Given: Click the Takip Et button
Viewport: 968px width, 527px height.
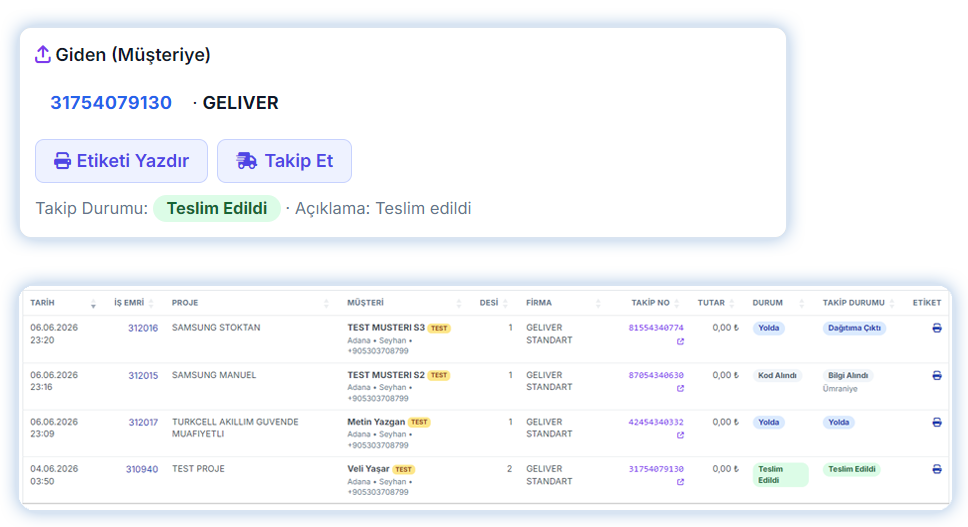Looking at the screenshot, I should [285, 161].
